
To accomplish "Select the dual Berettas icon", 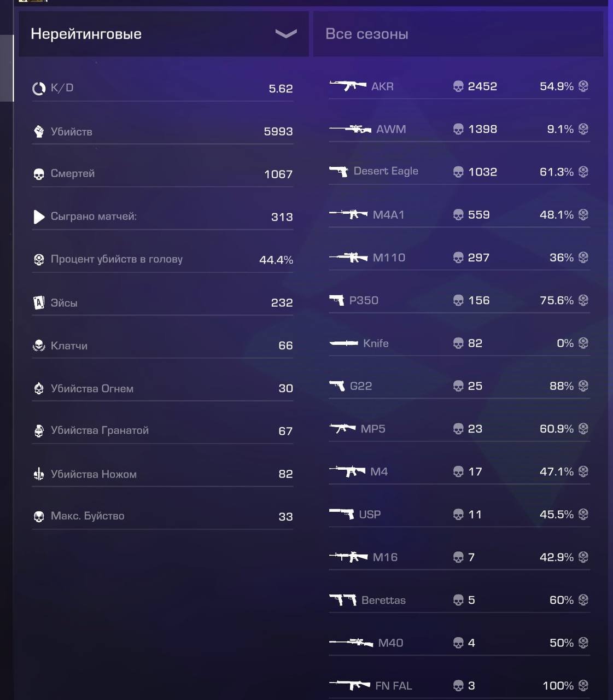I will [343, 600].
